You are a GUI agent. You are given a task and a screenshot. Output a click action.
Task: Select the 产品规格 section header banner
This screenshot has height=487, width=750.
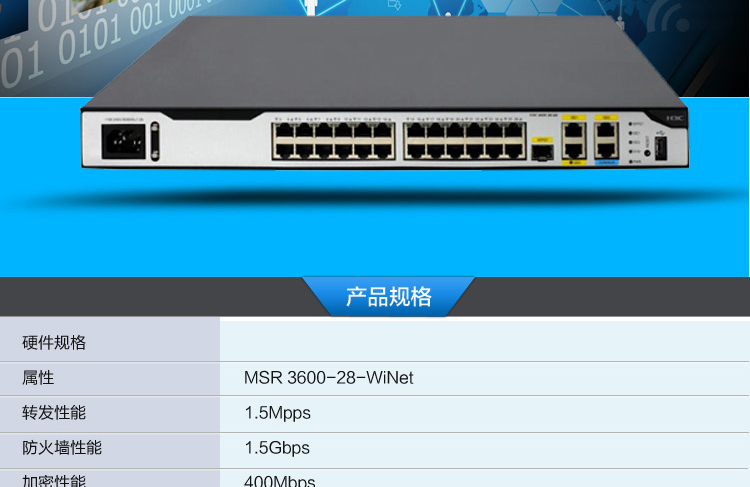tap(388, 296)
